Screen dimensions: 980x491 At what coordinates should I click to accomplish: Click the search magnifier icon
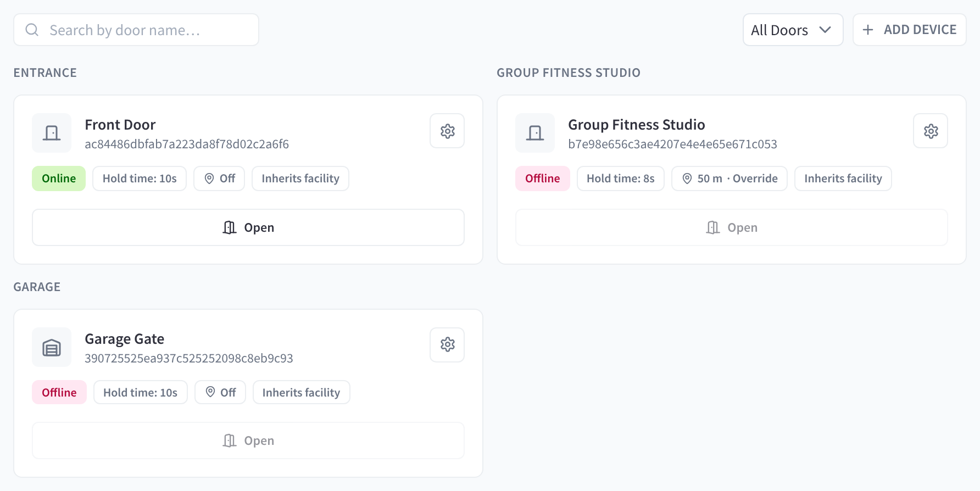pyautogui.click(x=32, y=30)
